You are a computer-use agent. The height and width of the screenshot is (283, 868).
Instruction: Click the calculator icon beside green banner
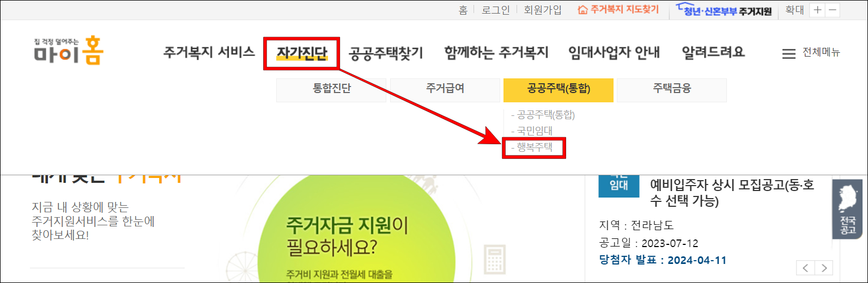pyautogui.click(x=495, y=259)
